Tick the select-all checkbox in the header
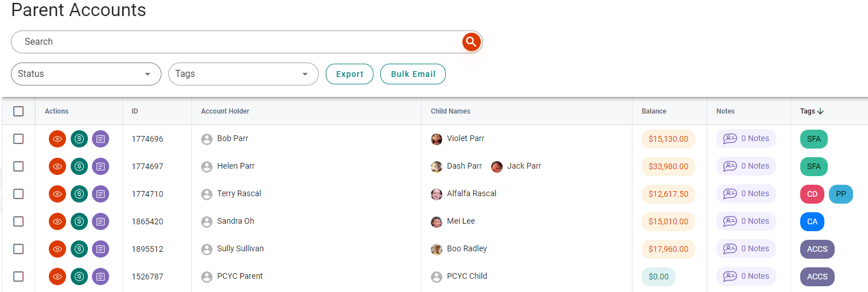The width and height of the screenshot is (868, 292). [x=18, y=111]
